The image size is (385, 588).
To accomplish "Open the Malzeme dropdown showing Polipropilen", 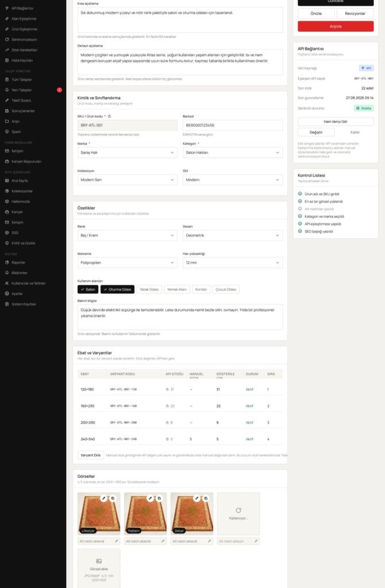I will (127, 263).
